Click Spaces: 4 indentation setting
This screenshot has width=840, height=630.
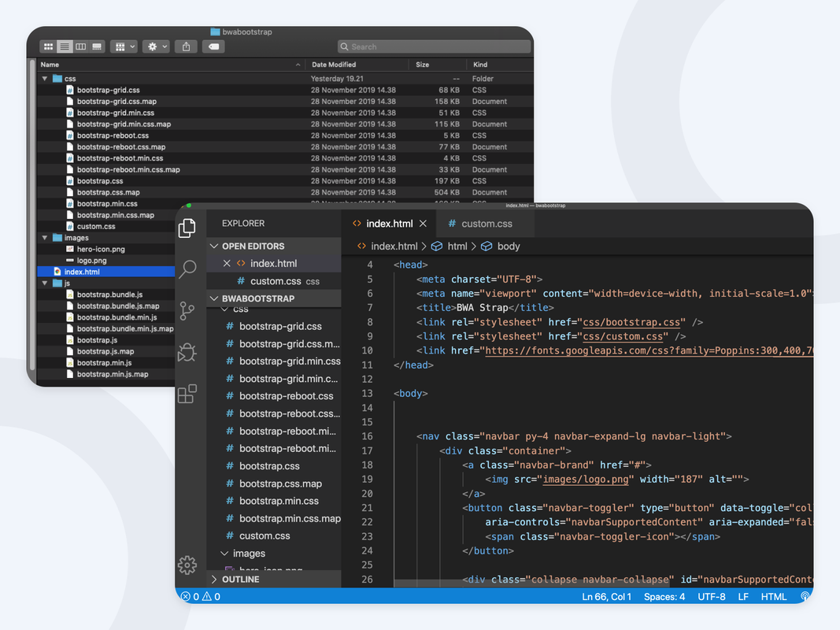coord(664,596)
